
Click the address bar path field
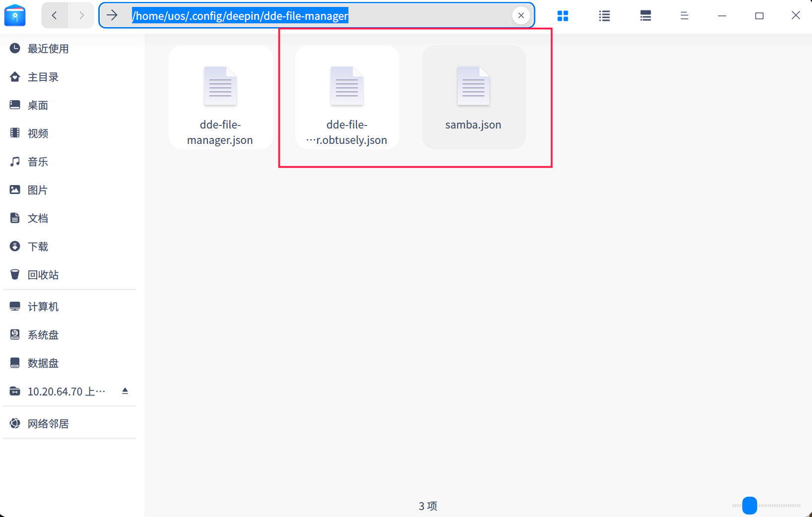318,15
